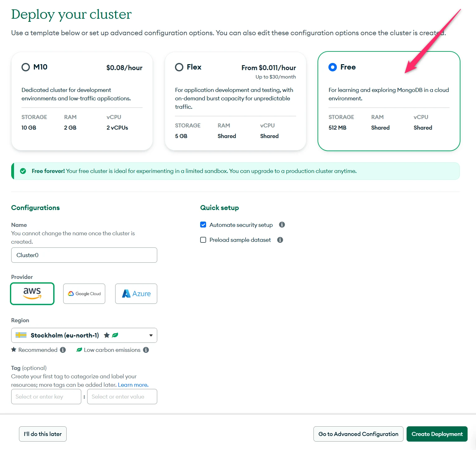Click the Sweden flag icon in Region field
This screenshot has height=450, width=476.
coord(21,335)
